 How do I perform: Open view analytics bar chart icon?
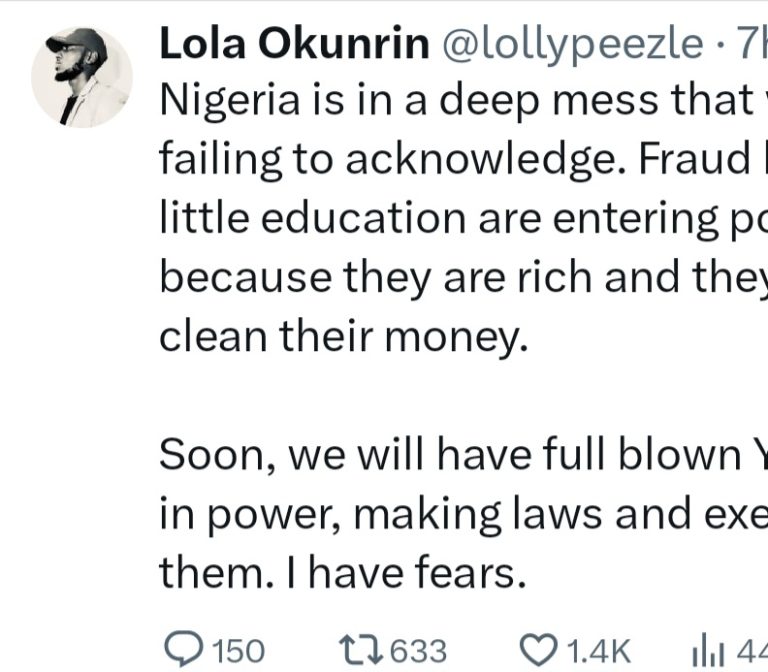click(x=707, y=650)
